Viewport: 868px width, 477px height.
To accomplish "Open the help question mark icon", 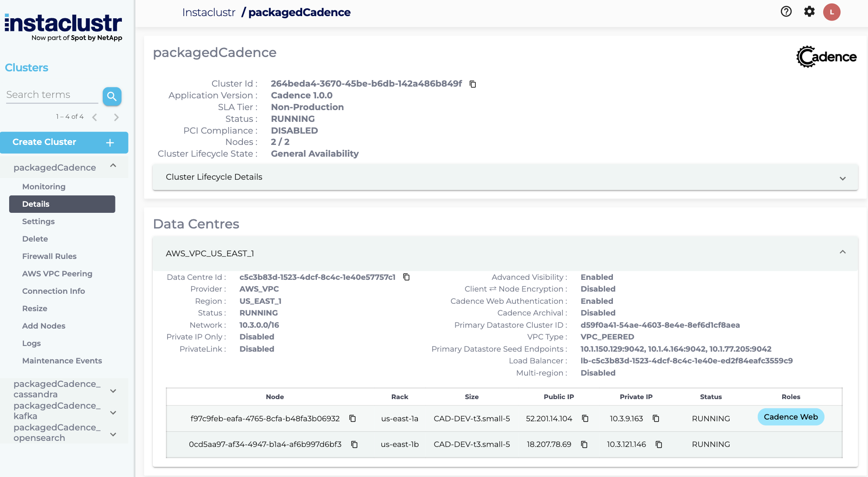I will 786,12.
